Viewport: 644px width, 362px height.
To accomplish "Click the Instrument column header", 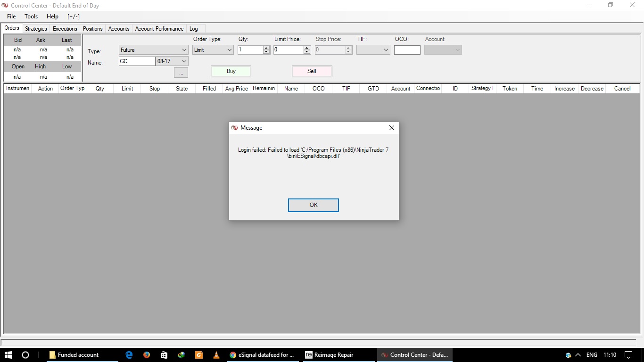I will pyautogui.click(x=18, y=89).
